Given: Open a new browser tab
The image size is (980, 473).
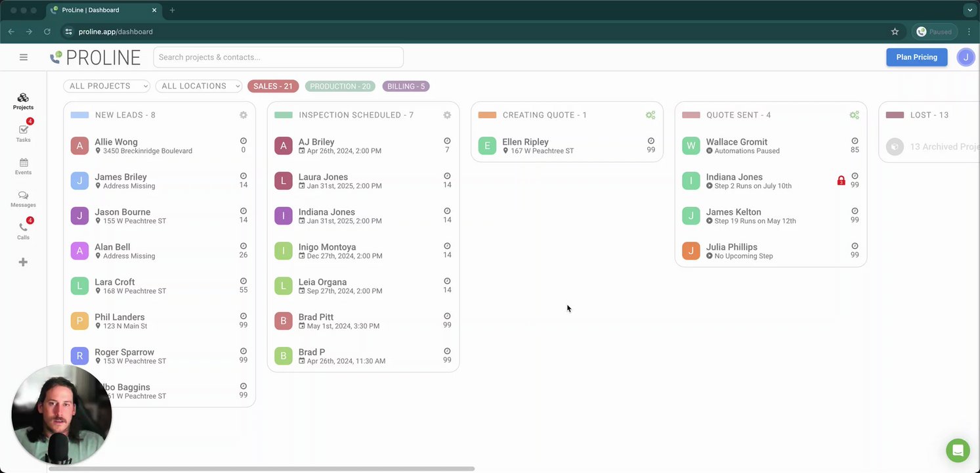Looking at the screenshot, I should pos(172,11).
